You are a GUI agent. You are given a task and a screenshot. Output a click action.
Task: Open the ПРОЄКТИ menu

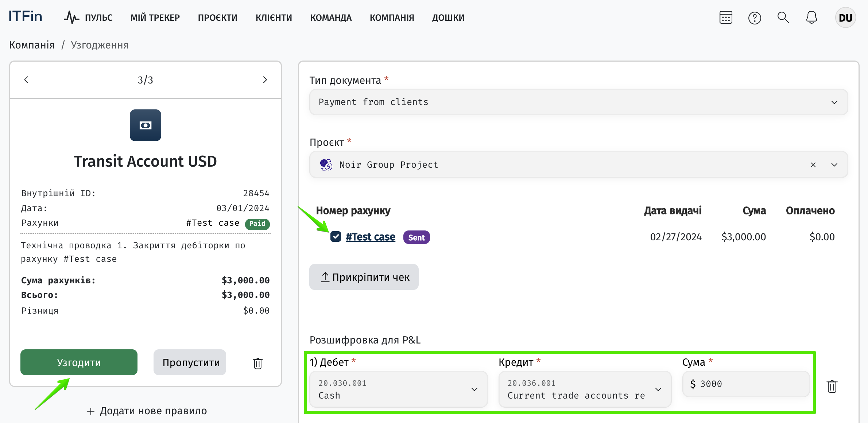coord(217,18)
